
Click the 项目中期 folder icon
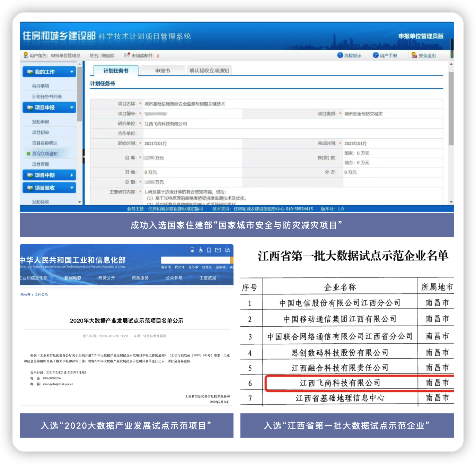coord(30,175)
